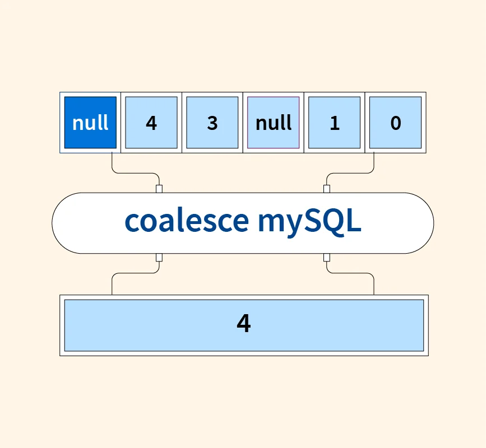Click the bottom-right connector square under the pill
486x448 pixels.
pyautogui.click(x=327, y=258)
